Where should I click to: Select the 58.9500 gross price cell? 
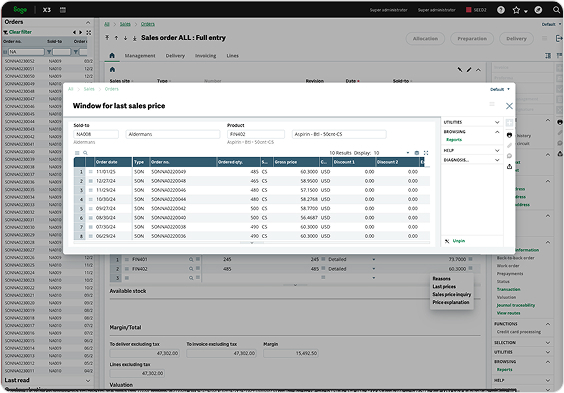(309, 181)
